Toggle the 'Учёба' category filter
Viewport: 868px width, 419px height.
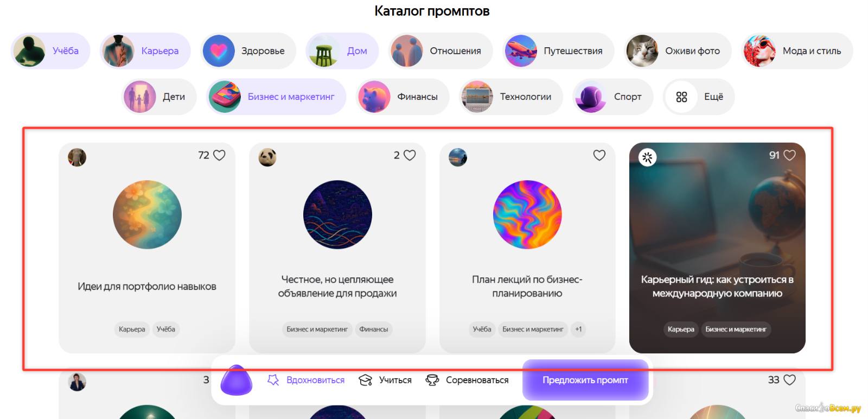pyautogui.click(x=50, y=51)
